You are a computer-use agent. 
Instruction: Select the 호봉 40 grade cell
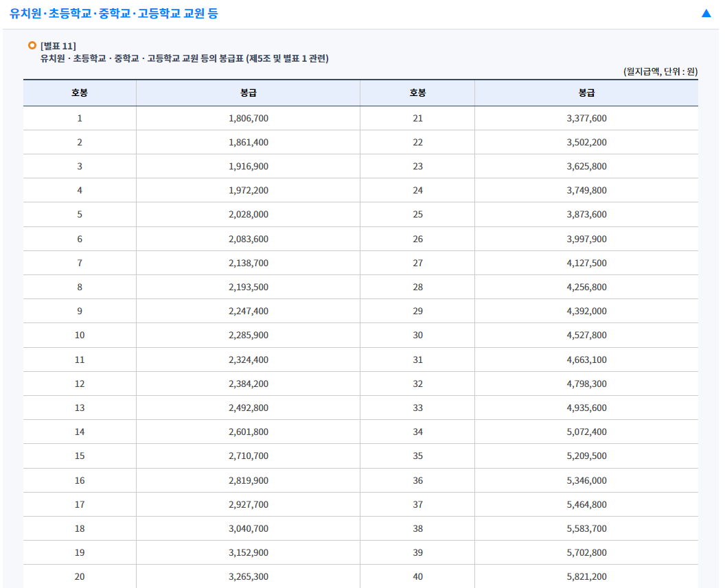(417, 576)
